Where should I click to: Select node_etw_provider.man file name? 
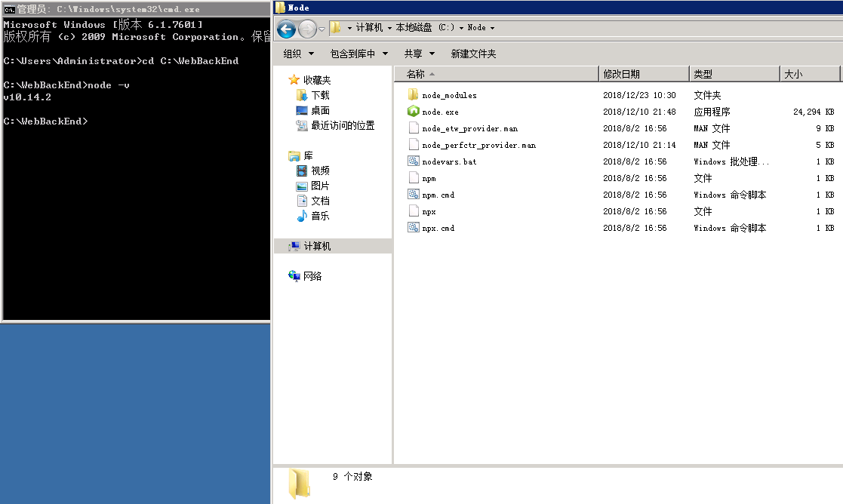(x=470, y=128)
